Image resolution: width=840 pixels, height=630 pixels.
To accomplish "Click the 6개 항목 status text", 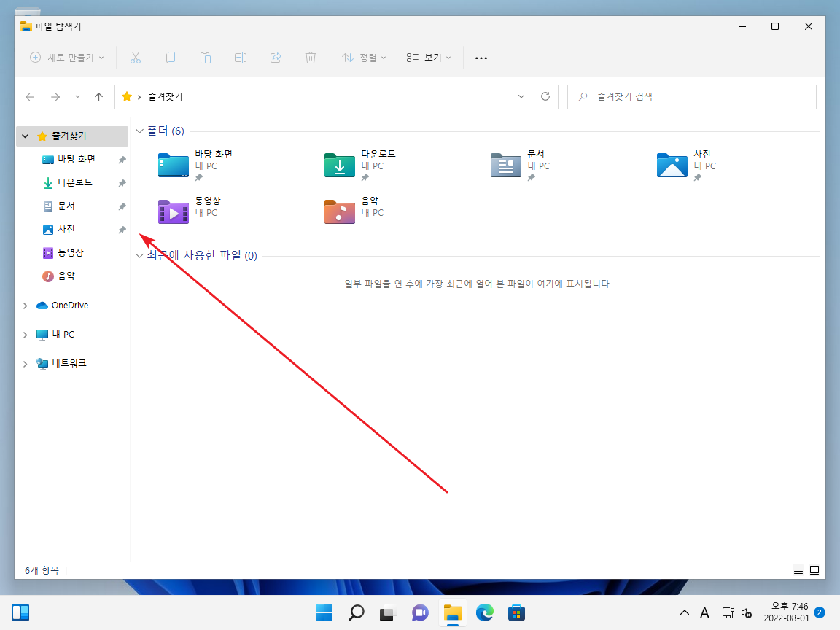I will click(42, 570).
